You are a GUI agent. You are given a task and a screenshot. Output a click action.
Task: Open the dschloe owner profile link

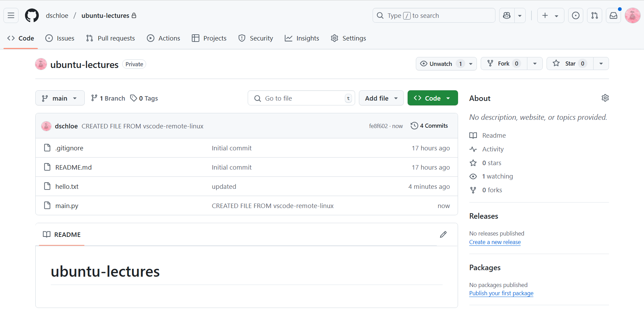[57, 15]
